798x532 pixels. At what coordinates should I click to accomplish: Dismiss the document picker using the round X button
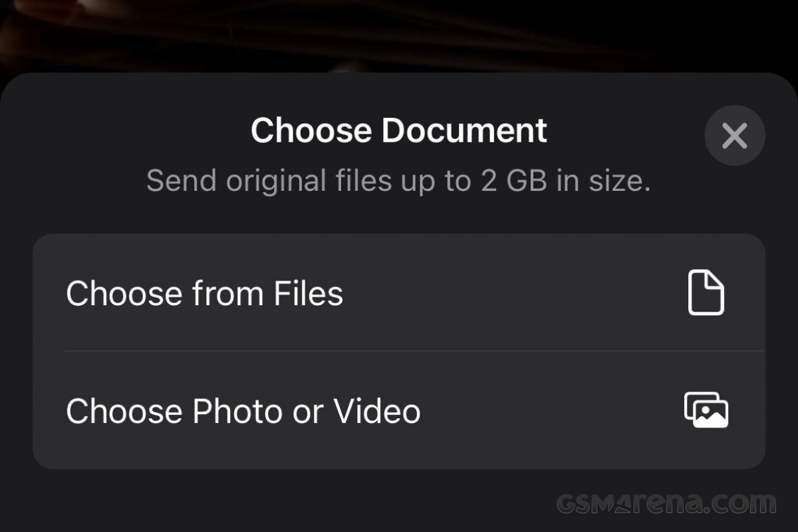click(x=734, y=136)
